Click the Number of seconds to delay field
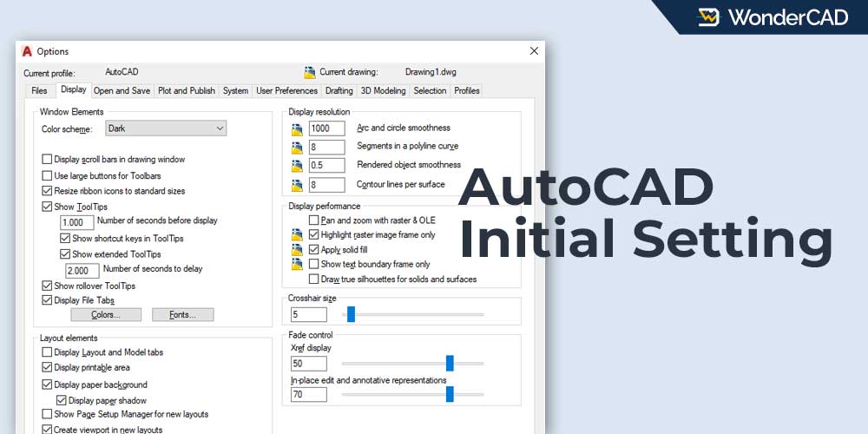Screen dimensions: 868x434 pyautogui.click(x=82, y=271)
